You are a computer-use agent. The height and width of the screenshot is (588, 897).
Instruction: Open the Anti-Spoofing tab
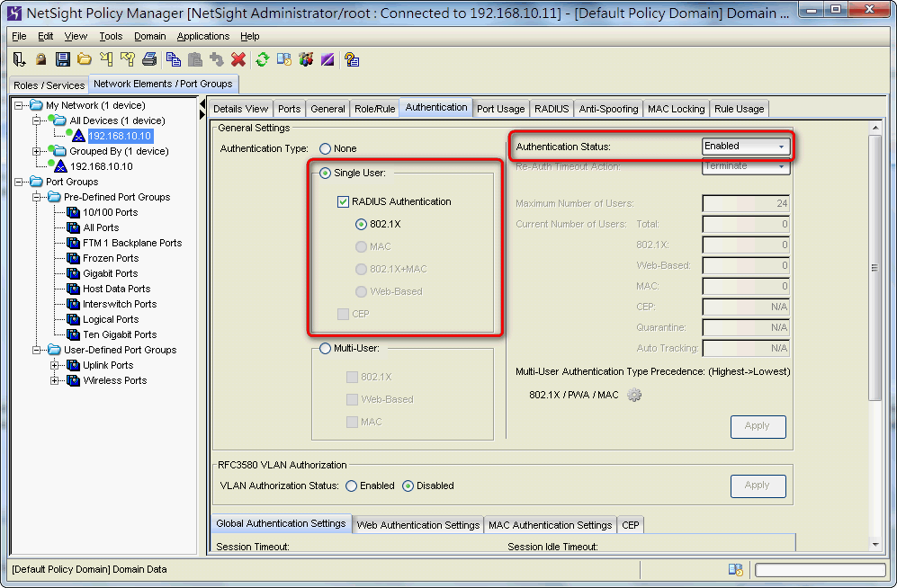coord(608,109)
